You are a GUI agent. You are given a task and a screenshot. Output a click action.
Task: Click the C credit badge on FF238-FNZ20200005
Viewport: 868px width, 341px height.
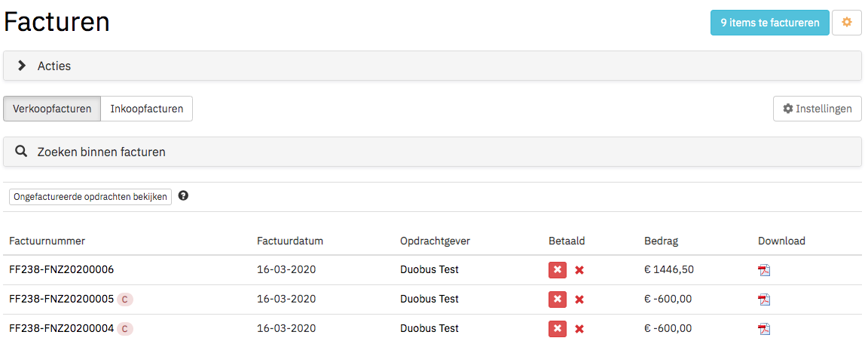tap(124, 300)
